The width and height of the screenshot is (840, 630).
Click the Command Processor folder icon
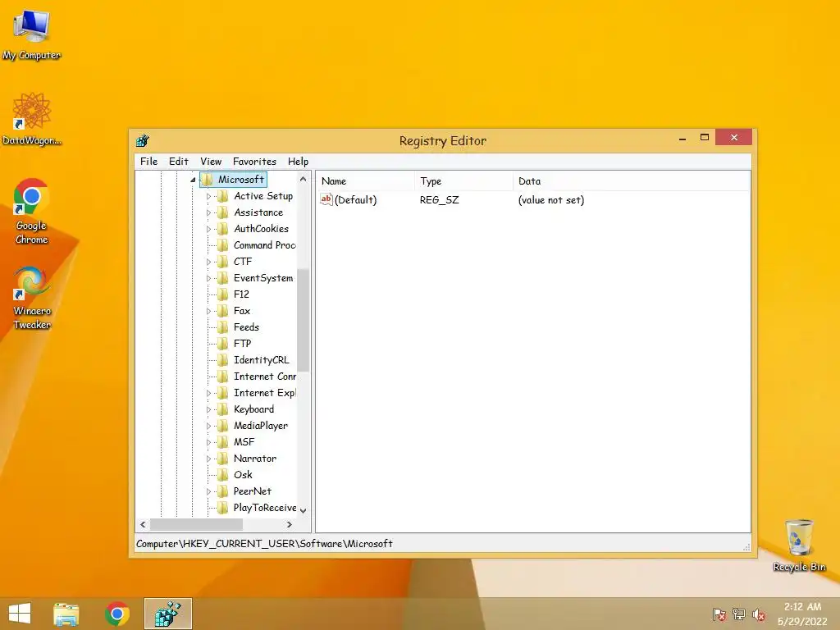pyautogui.click(x=223, y=245)
